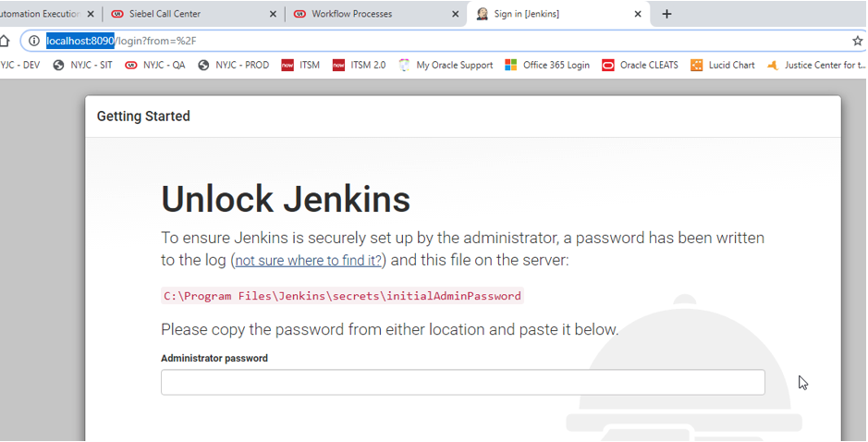Close the Sign in [Jenkins] tab
This screenshot has height=442, width=868.
click(x=638, y=14)
